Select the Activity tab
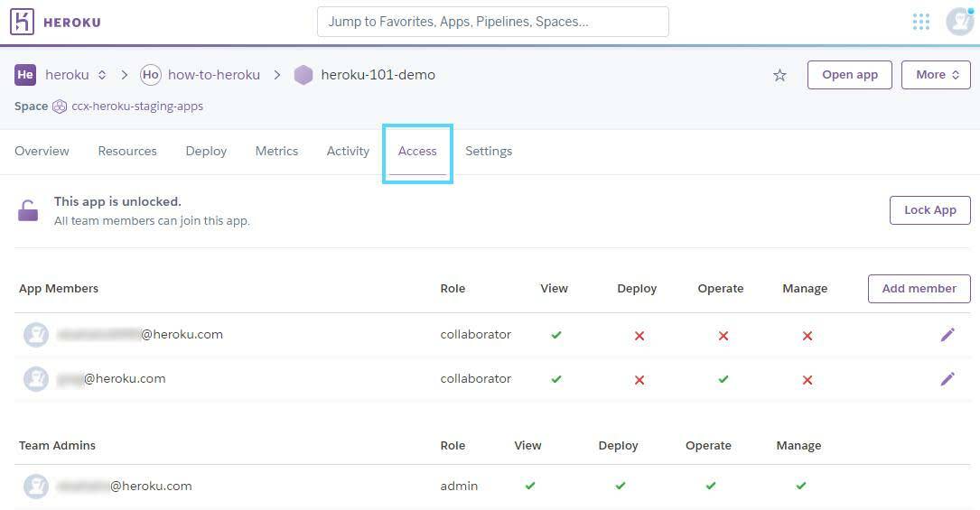The width and height of the screenshot is (980, 510). click(348, 151)
